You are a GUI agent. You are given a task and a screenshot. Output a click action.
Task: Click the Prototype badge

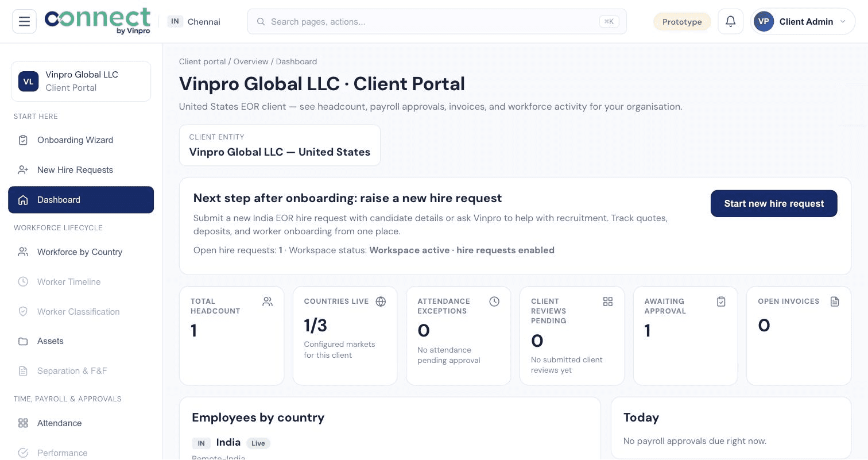pyautogui.click(x=682, y=22)
